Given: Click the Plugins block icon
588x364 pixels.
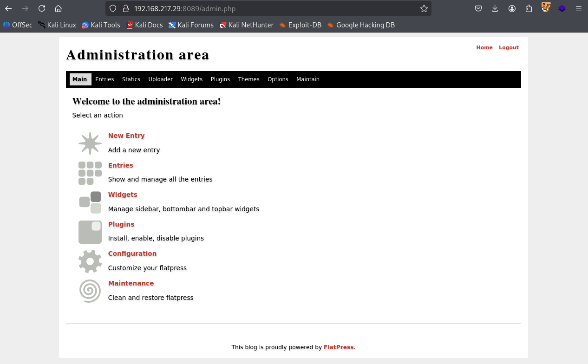Looking at the screenshot, I should click(90, 232).
